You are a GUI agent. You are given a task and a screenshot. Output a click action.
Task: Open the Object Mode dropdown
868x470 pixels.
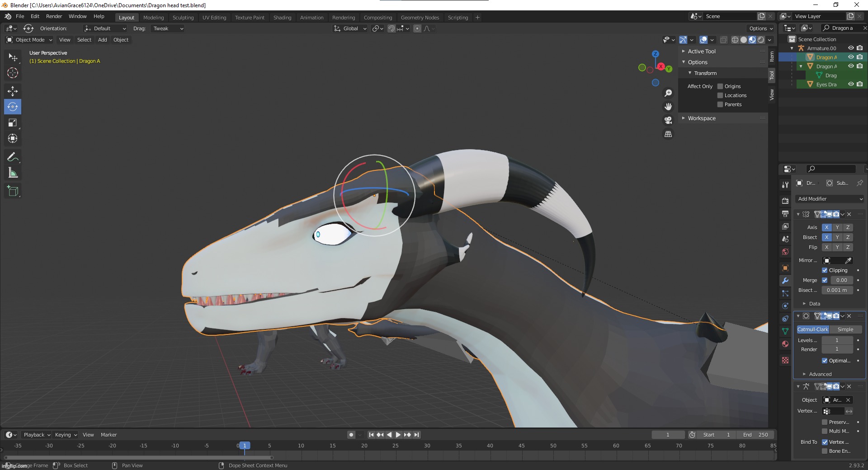coord(29,40)
